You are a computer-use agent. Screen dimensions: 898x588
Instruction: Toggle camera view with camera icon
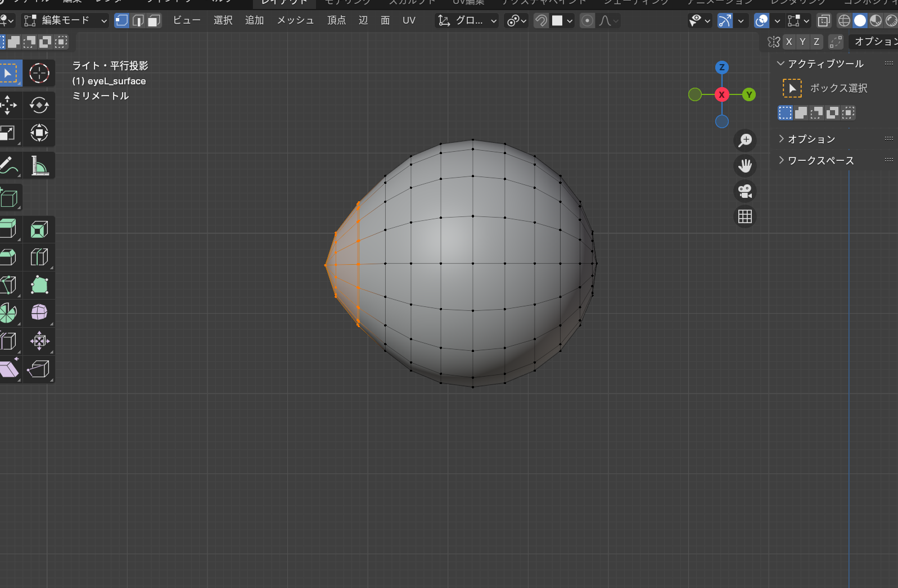745,191
